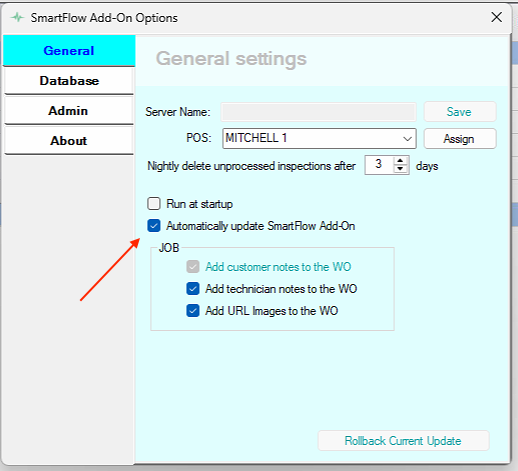Viewport: 518px width, 471px height.
Task: Uncheck Add URL Images to the WO
Action: point(193,311)
